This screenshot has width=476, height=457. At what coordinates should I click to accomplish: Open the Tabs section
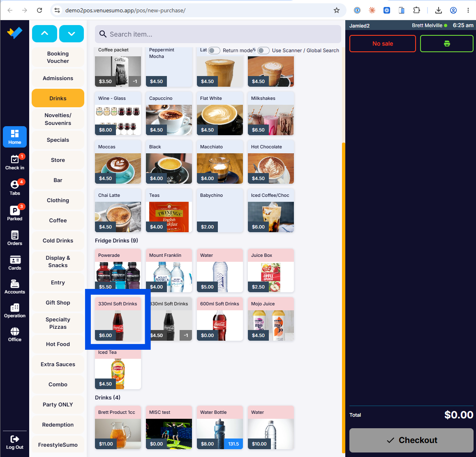coord(14,188)
